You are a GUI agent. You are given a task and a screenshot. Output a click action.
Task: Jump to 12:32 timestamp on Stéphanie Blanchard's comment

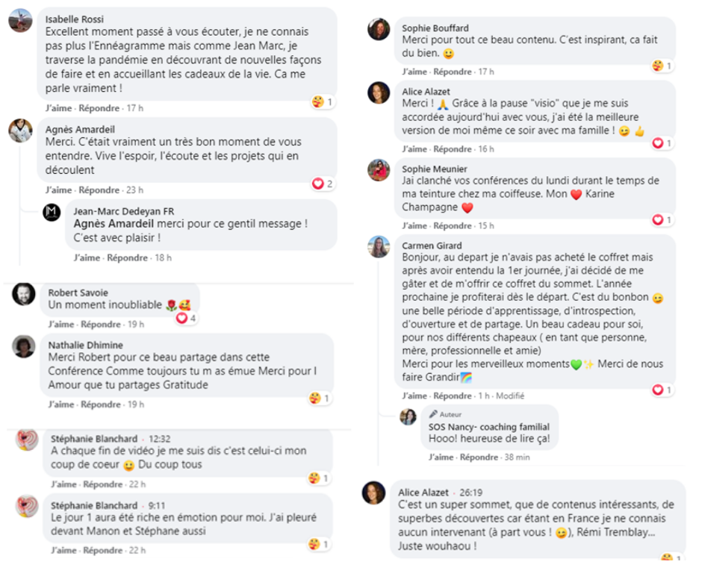pyautogui.click(x=160, y=439)
